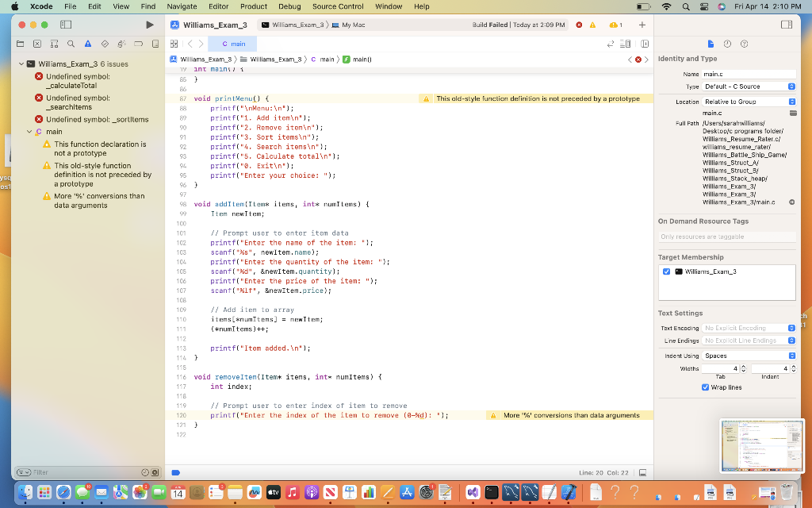Select the Issue navigator warning triangle

88,44
